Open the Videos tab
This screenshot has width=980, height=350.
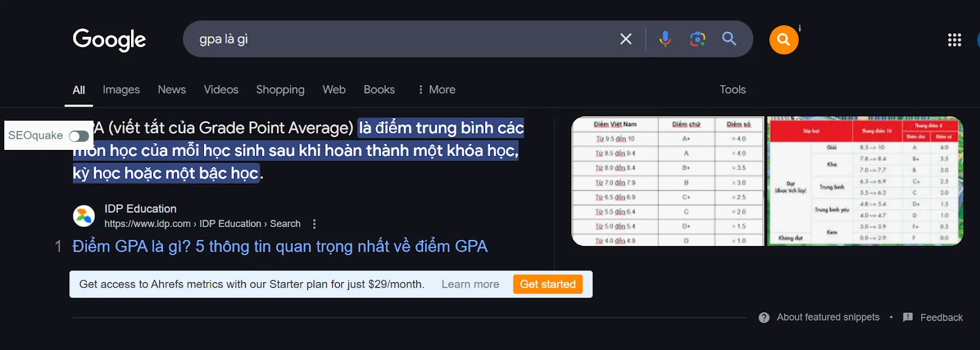[221, 90]
